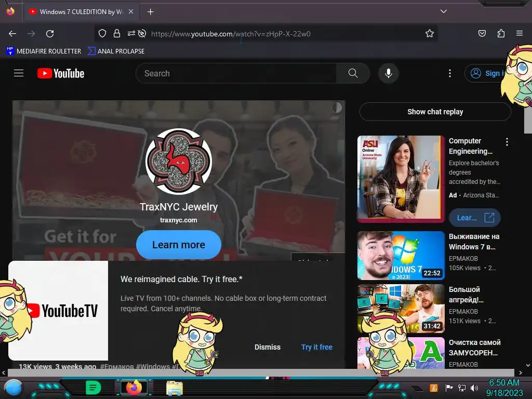This screenshot has height=399, width=532.
Task: Go to YouTube home via logo
Action: click(x=61, y=73)
